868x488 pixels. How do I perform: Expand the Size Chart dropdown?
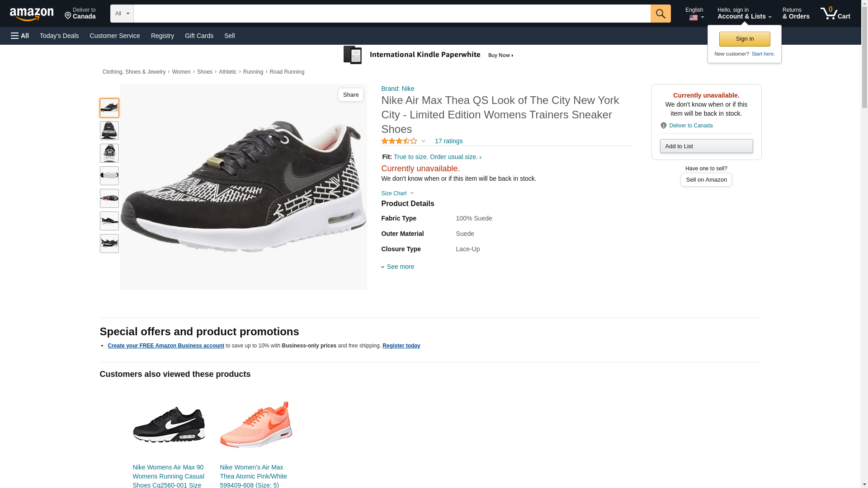click(397, 193)
